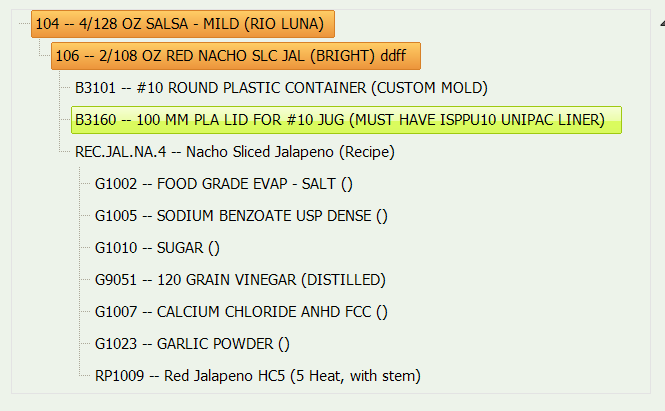Select the REC.JAL.NA.4 Nacho Sliced Jalapeno recipe
Viewport: 665px width, 411px height.
pos(235,152)
